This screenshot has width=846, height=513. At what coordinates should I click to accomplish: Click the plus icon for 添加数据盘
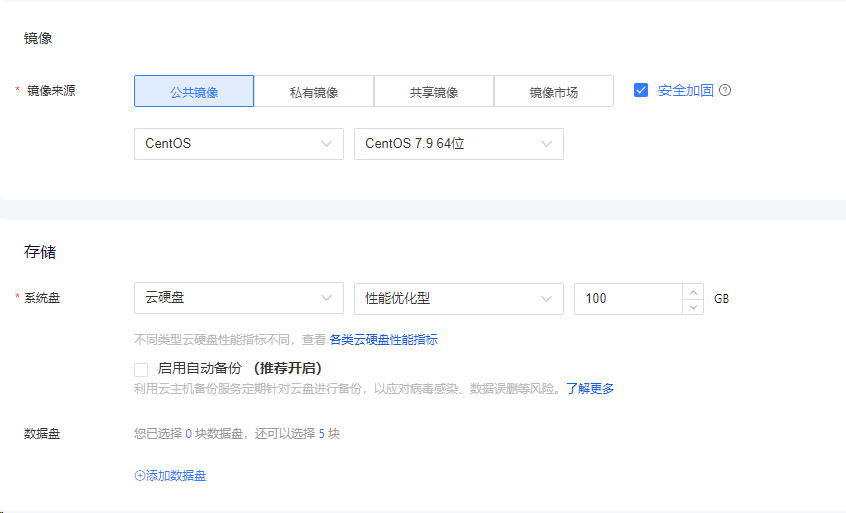pos(140,476)
